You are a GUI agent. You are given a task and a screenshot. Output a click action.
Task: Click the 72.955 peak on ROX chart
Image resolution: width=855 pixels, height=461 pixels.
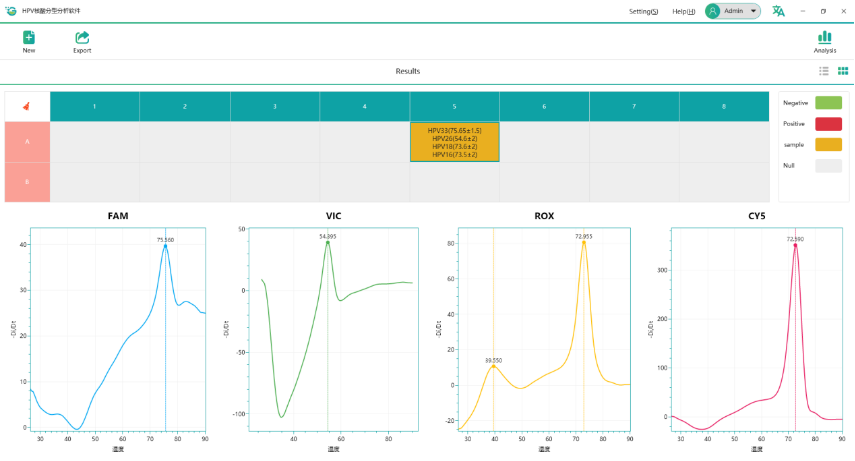584,242
